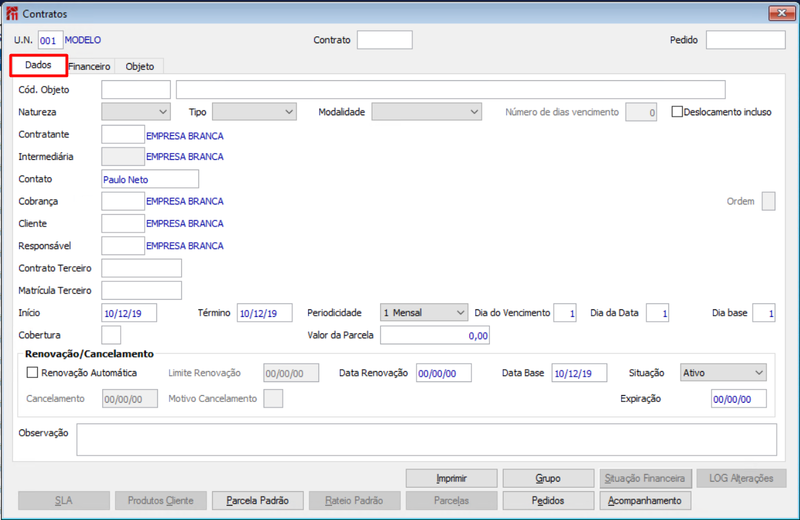Click the Cobertura field
Screen dimensions: 800x520
click(x=111, y=335)
